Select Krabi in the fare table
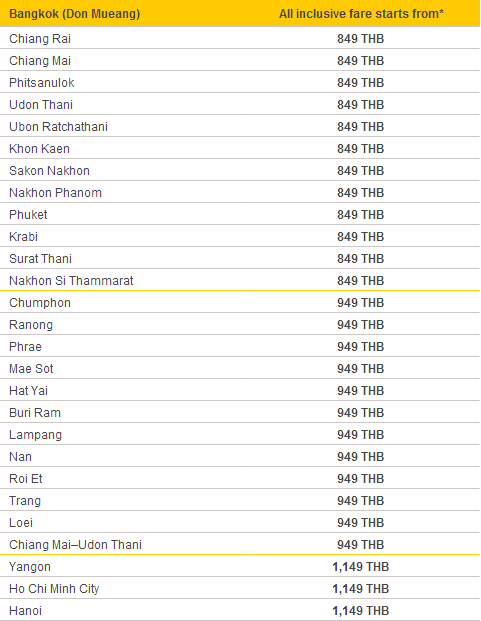Image resolution: width=481 pixels, height=621 pixels. tap(23, 237)
